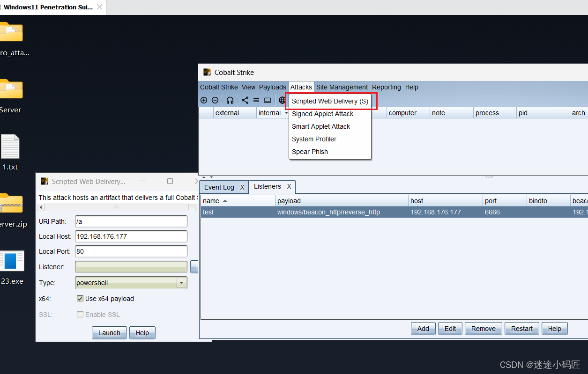This screenshot has width=588, height=374.
Task: Enable the Use x64 payload checkbox
Action: [x=80, y=299]
